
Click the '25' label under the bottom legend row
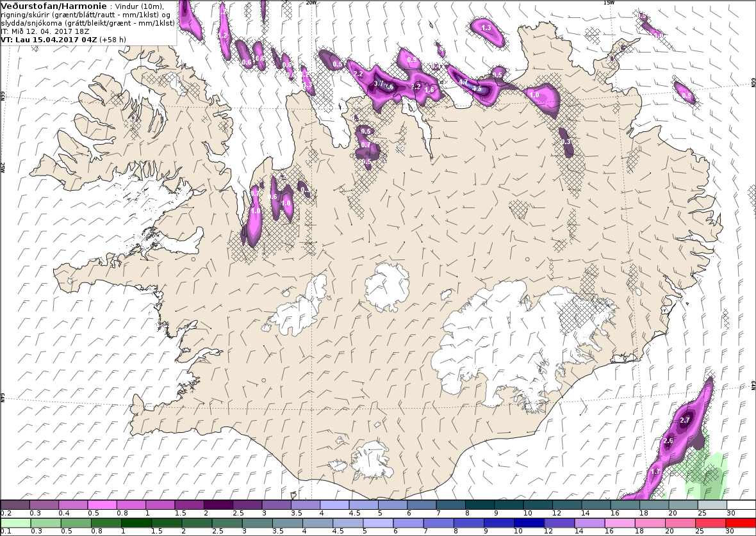coord(700,531)
